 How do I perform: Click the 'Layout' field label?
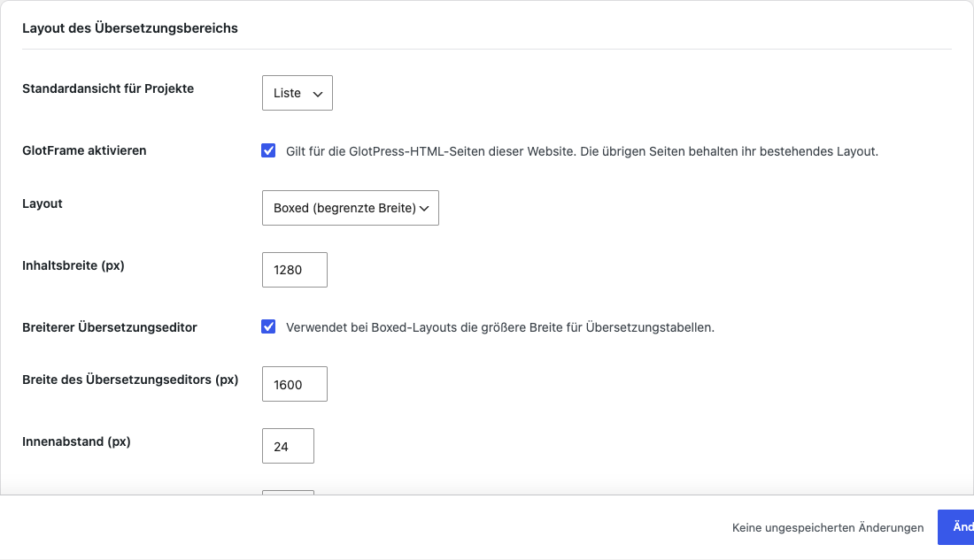pyautogui.click(x=43, y=203)
